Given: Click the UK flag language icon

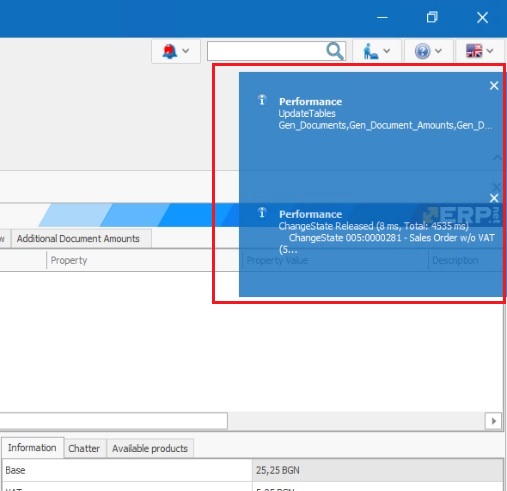Looking at the screenshot, I should [x=474, y=51].
